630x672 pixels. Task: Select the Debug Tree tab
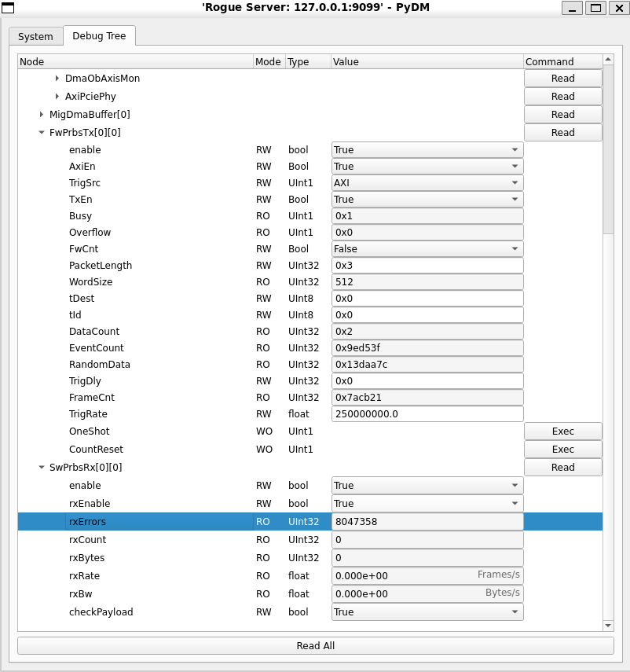99,36
